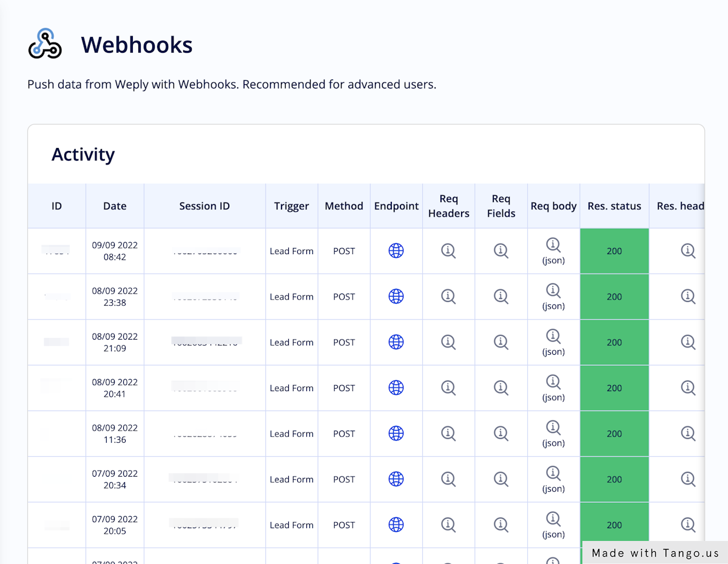
Task: Open Endpoint globe for 08/09 2022 11:36 row
Action: (396, 434)
